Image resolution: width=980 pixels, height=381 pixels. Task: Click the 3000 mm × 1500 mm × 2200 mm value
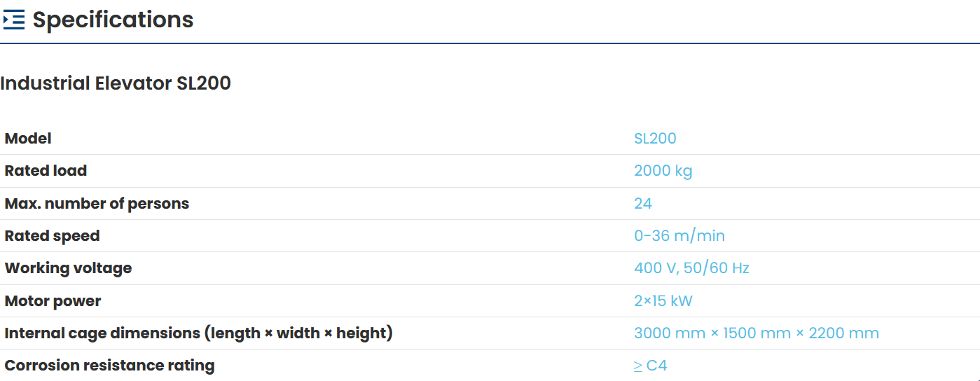756,333
